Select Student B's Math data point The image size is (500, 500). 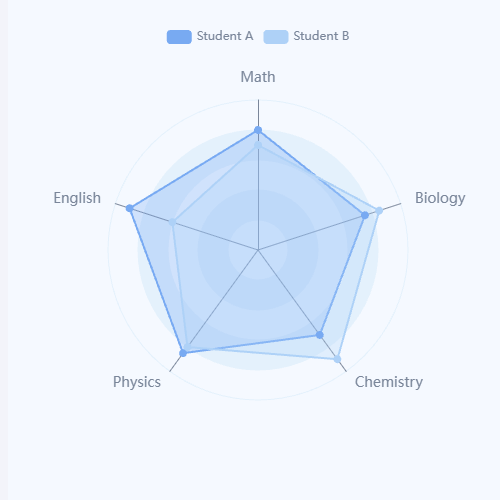[258, 145]
